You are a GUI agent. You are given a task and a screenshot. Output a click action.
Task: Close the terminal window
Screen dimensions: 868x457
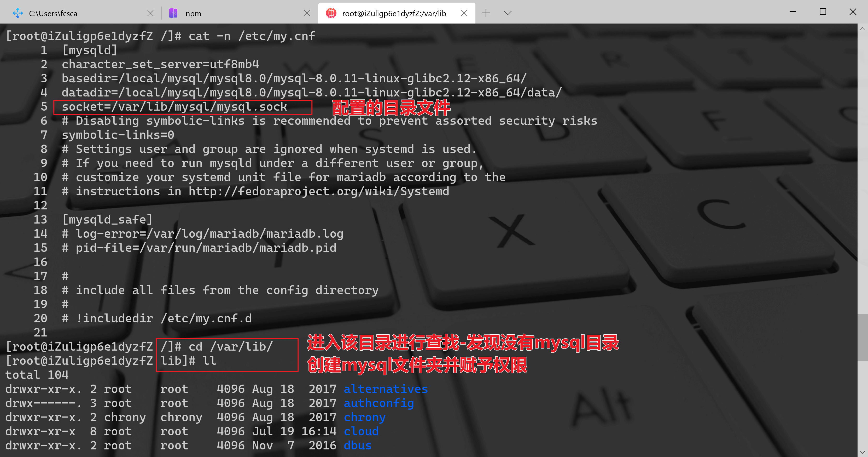click(x=853, y=12)
